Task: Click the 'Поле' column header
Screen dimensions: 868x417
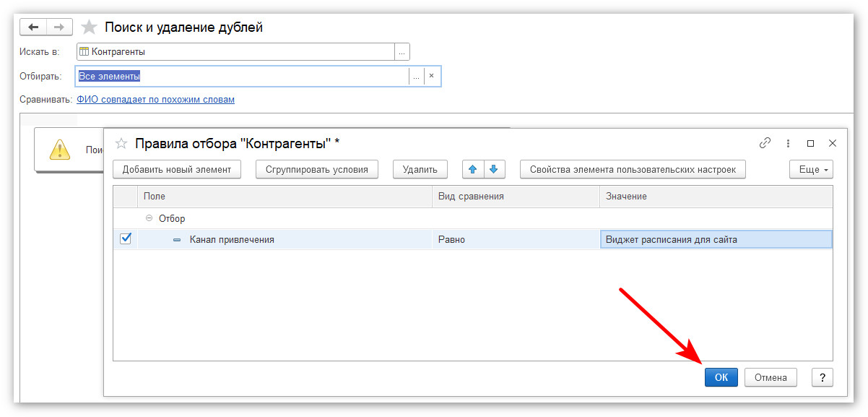Action: [285, 197]
